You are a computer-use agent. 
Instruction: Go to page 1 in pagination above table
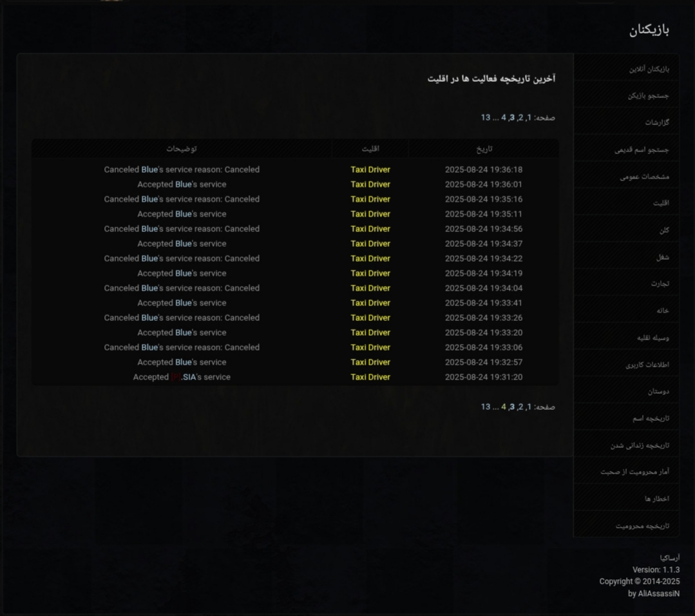point(529,117)
